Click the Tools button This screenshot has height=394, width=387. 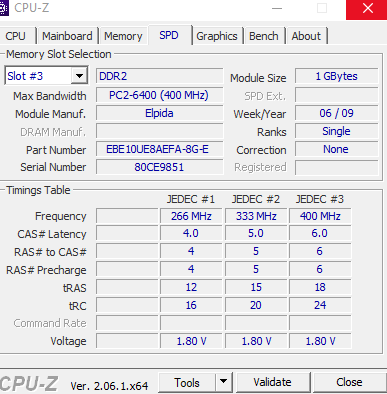(187, 382)
